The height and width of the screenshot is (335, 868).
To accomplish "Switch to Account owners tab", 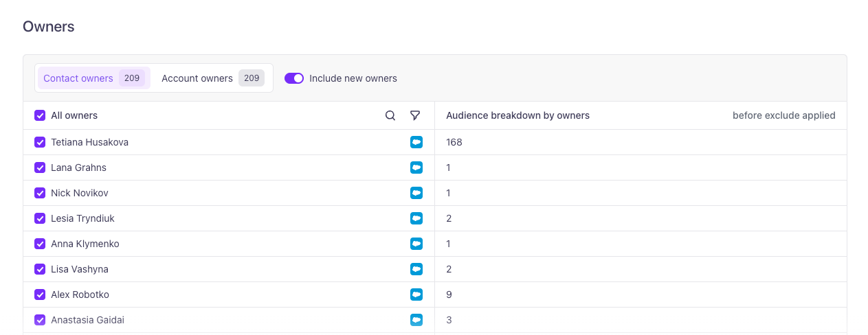I will coord(212,78).
